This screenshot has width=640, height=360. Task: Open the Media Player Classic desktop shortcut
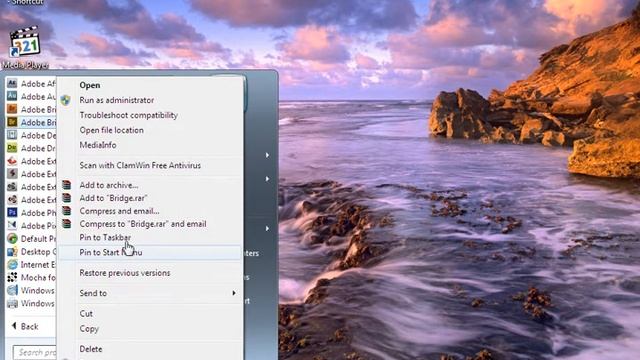[24, 46]
